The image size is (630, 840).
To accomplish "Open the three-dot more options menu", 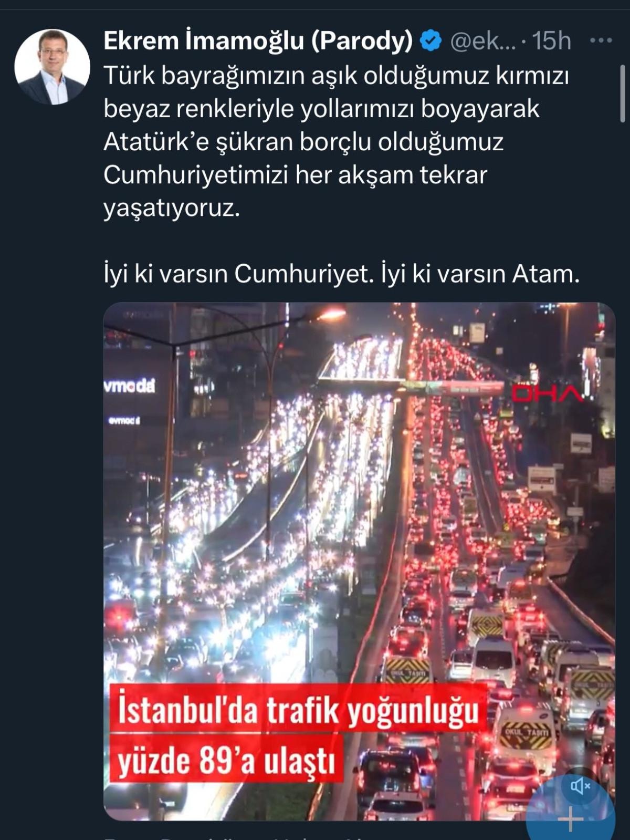I will (602, 40).
